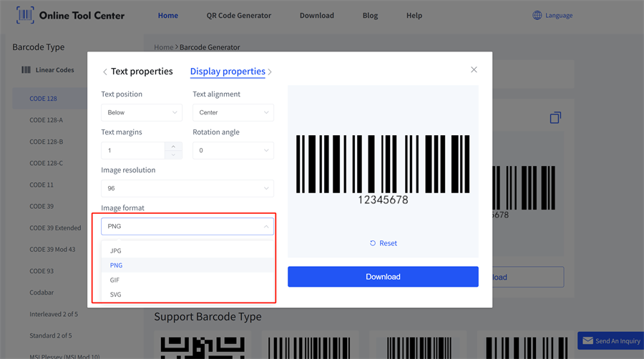Expand the Rotation angle dropdown
This screenshot has height=359, width=644.
[233, 150]
